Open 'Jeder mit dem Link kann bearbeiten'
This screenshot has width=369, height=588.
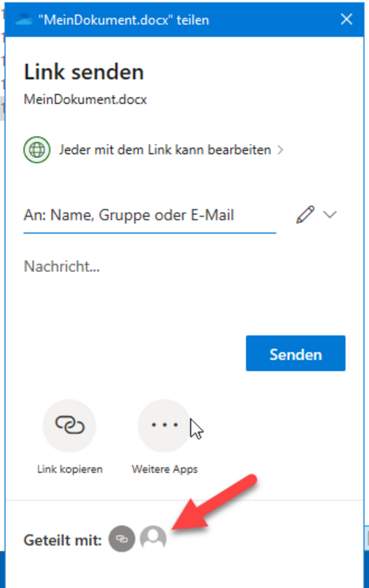[165, 150]
